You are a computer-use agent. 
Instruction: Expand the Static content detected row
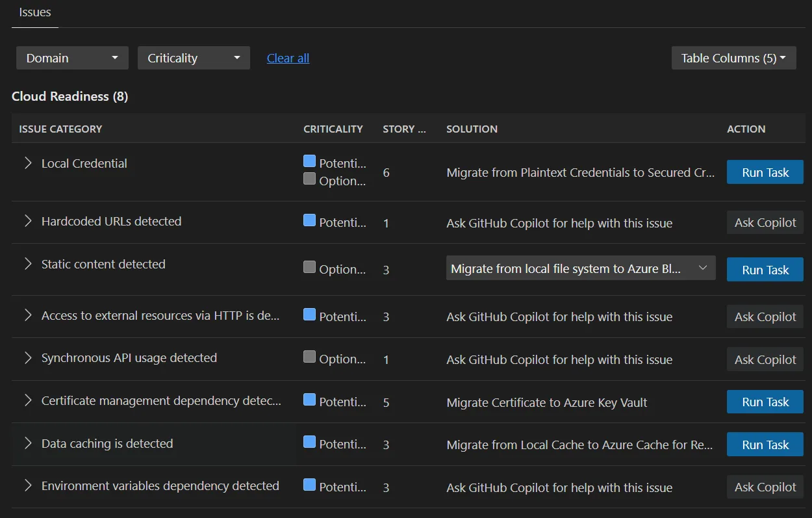(27, 263)
